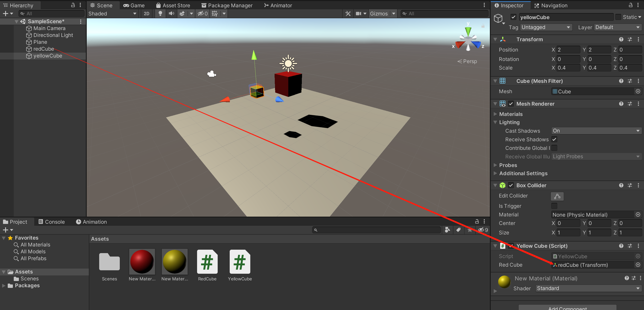
Task: Open the object picker for the Cube mesh
Action: pyautogui.click(x=638, y=91)
